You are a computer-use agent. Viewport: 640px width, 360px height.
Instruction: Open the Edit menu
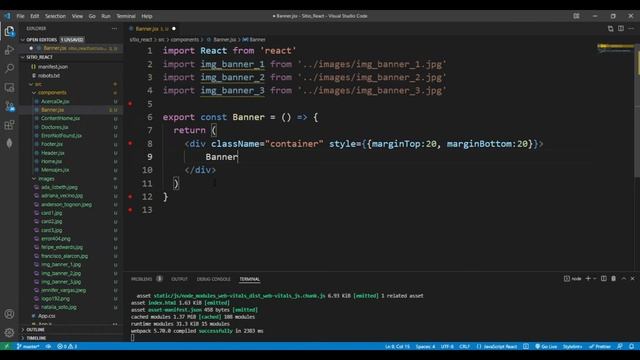click(35, 16)
